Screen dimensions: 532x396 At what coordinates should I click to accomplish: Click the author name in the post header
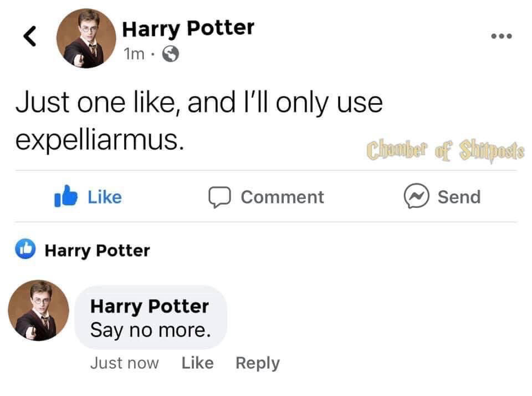tap(188, 28)
